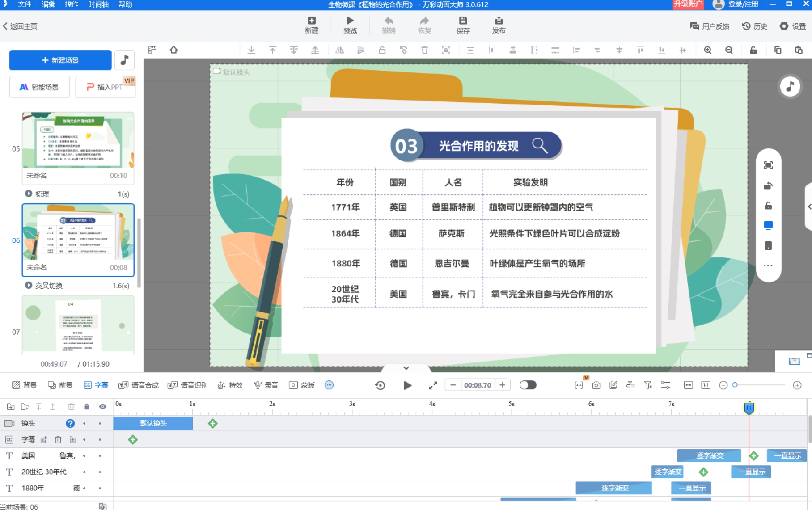
Task: Click the blue playhead marker on timeline
Action: (749, 408)
